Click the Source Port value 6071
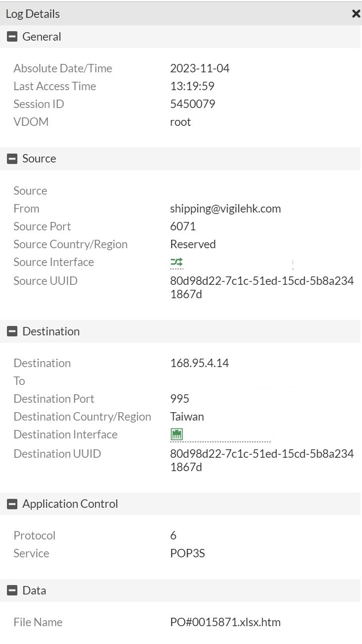362x644 pixels. tap(183, 226)
